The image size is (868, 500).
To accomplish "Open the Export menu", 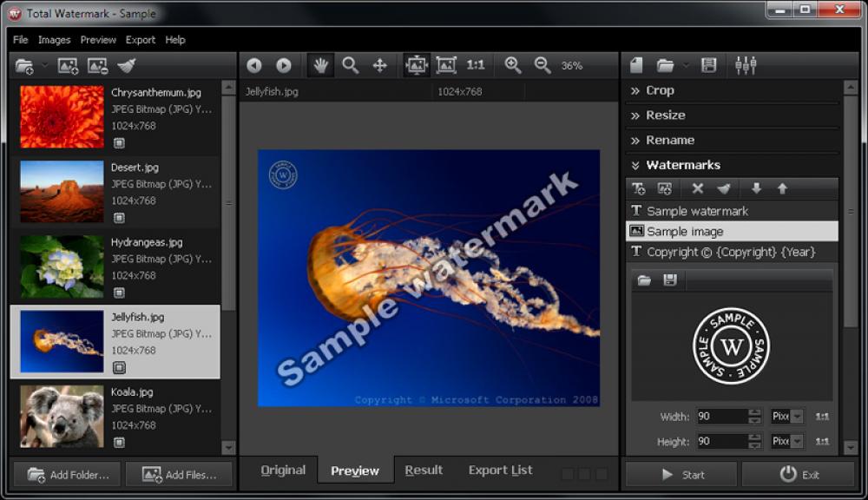I will pyautogui.click(x=140, y=39).
